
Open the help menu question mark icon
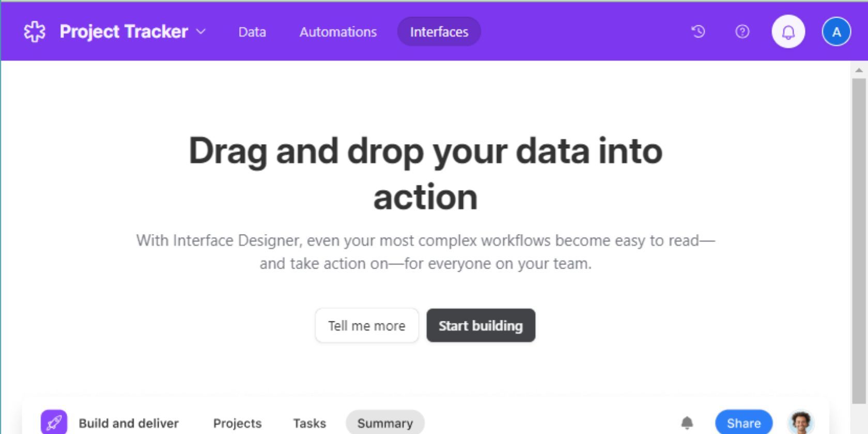point(741,32)
